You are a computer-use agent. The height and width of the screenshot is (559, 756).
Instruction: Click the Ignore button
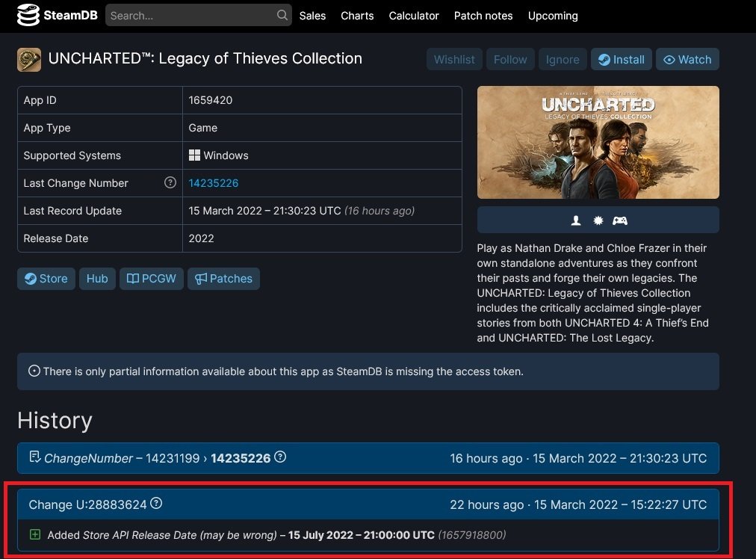coord(563,59)
